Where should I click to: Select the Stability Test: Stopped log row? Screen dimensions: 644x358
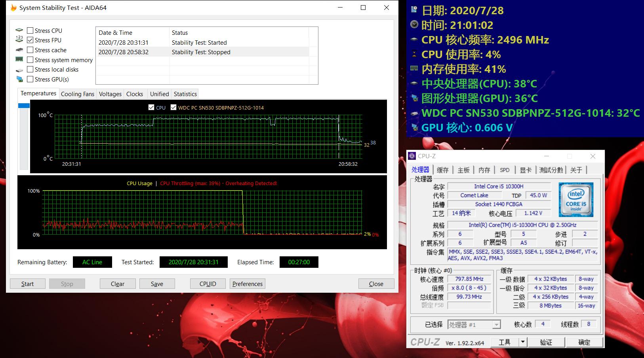pyautogui.click(x=203, y=52)
